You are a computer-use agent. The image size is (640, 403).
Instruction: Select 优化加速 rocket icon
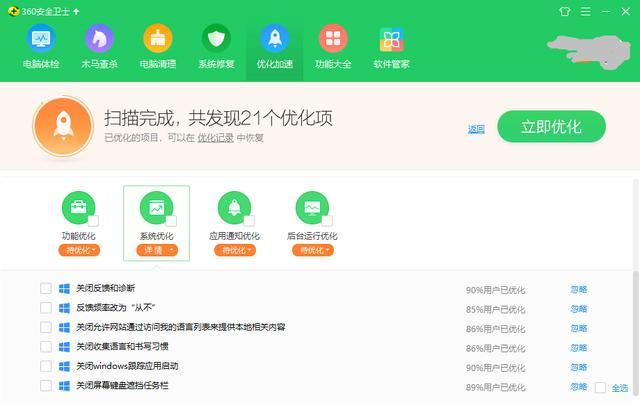click(275, 38)
